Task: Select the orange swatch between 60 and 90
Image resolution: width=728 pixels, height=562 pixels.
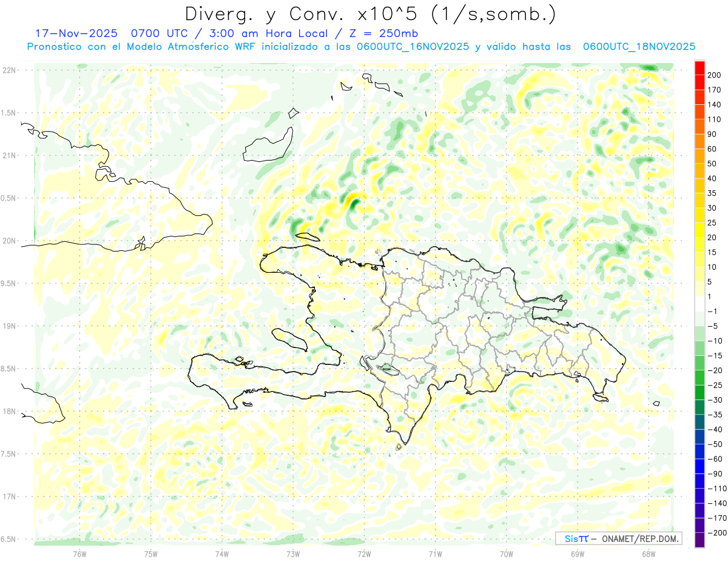Action: pyautogui.click(x=699, y=141)
